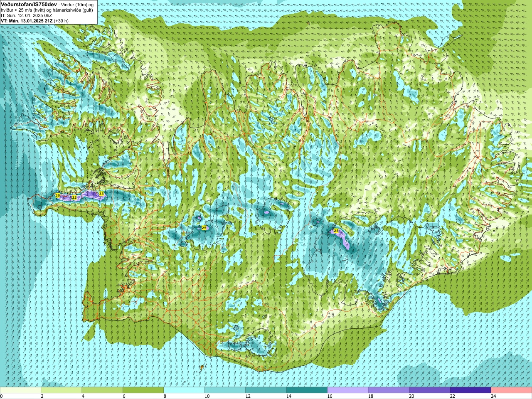Image resolution: width=532 pixels, height=399 pixels.
Task: Click the legend scale value 24
Action: point(494,396)
